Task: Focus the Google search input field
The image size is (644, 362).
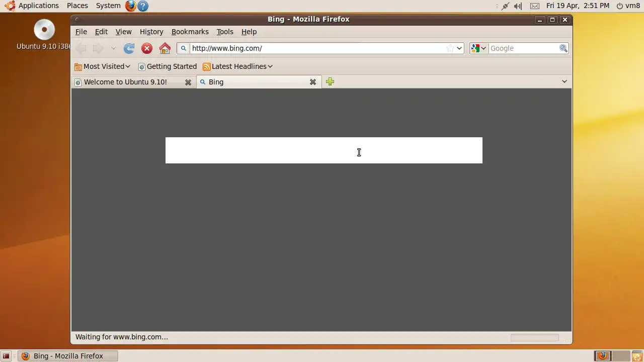Action: [524, 48]
